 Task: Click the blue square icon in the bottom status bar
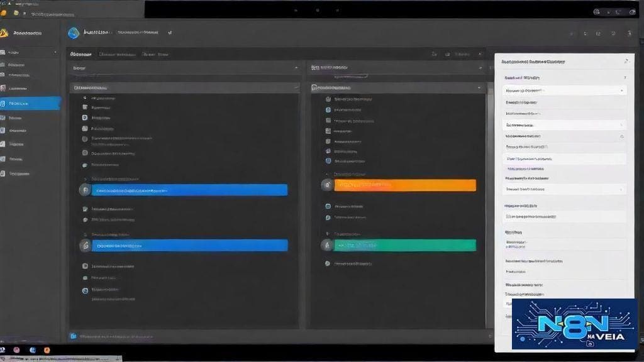[x=73, y=336]
